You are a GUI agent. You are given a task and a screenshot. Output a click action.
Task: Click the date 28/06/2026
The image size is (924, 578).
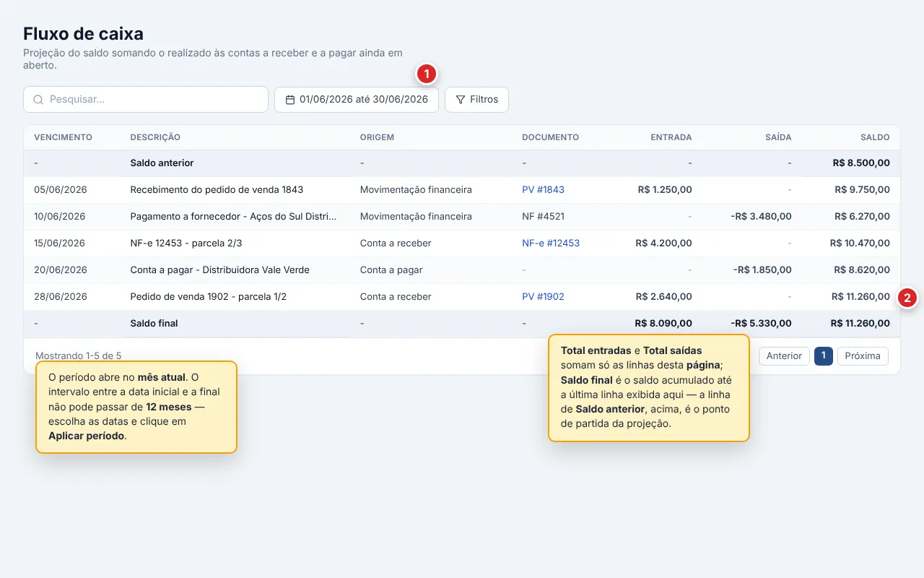point(61,297)
